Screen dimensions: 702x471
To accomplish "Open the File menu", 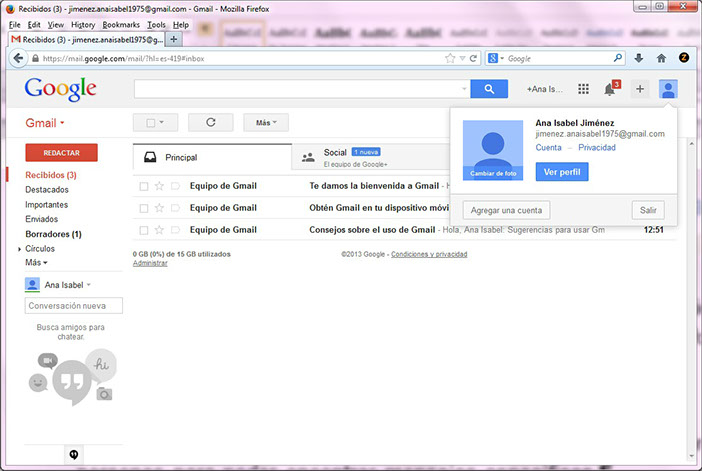I will point(14,25).
